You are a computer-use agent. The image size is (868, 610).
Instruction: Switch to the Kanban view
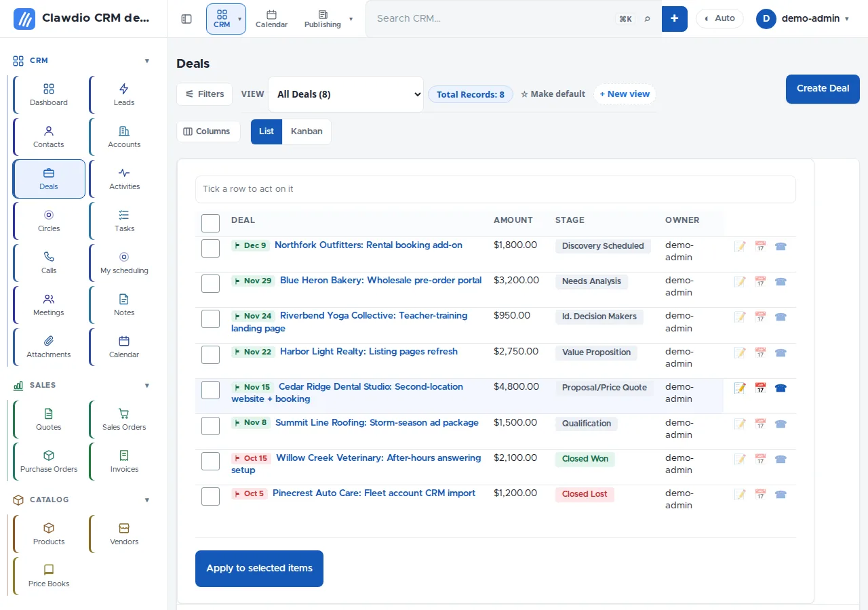coord(307,131)
